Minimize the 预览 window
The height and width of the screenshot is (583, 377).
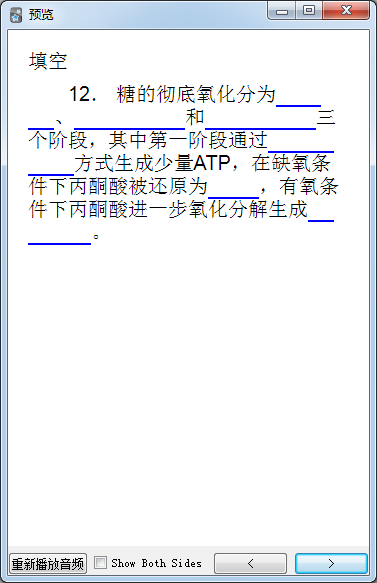pos(281,11)
